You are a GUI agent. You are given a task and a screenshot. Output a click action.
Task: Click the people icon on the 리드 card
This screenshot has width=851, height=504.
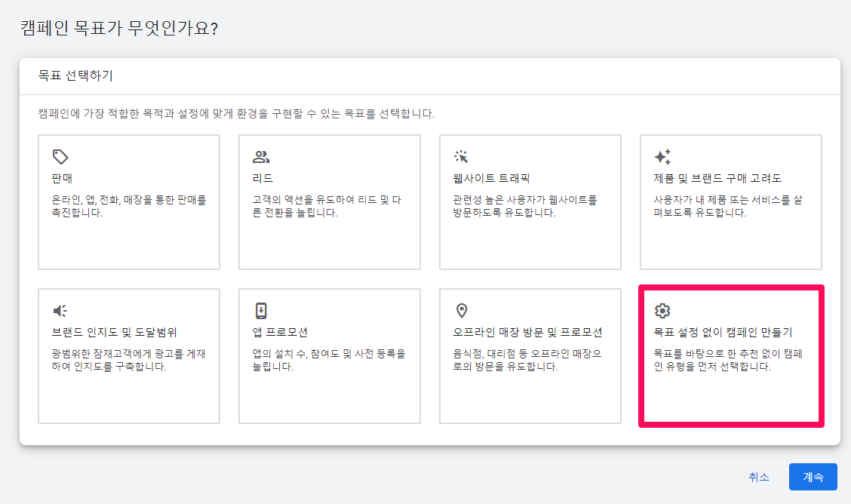point(261,157)
